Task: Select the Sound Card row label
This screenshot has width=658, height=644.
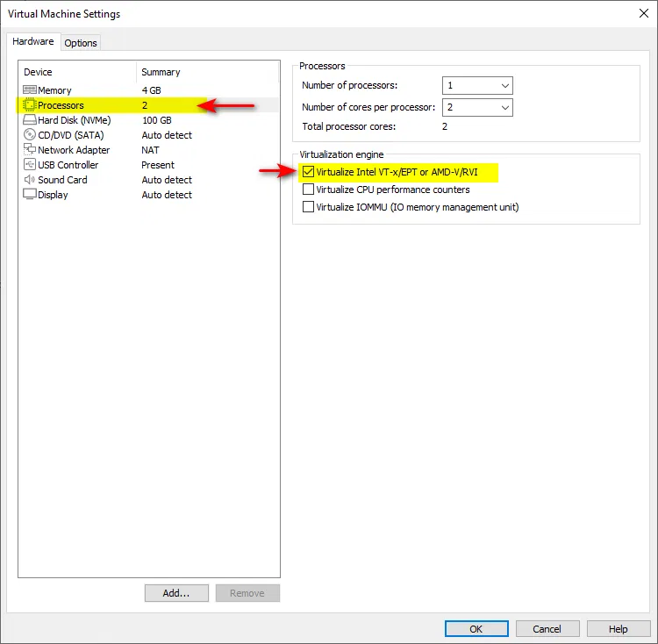Action: 62,180
